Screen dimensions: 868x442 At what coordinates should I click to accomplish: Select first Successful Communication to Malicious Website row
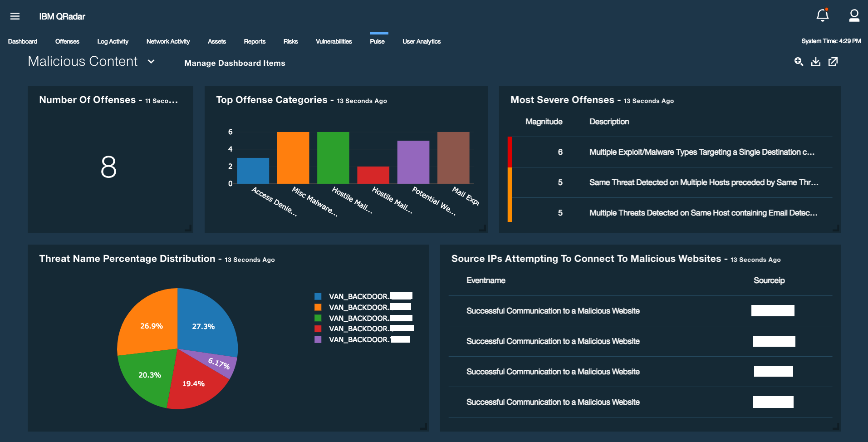(553, 311)
